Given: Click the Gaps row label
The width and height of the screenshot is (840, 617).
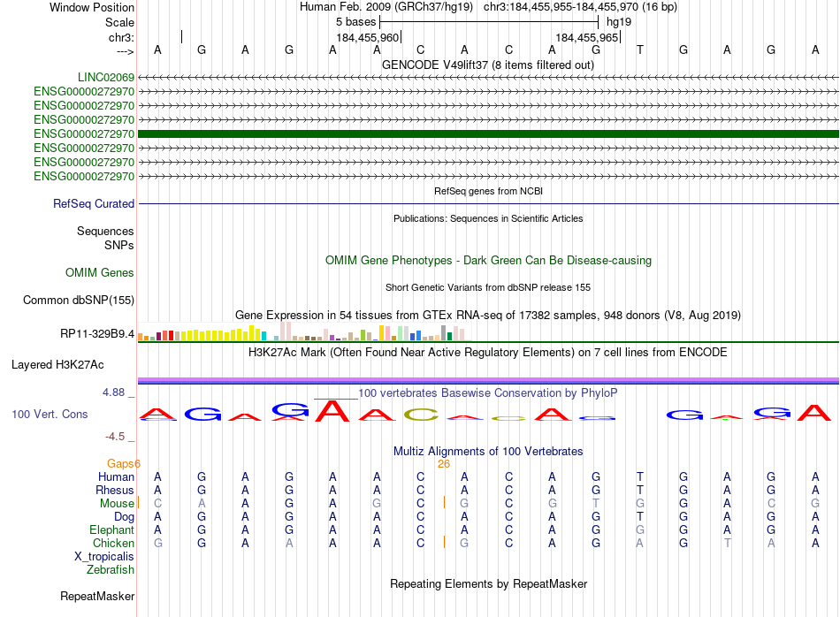Looking at the screenshot, I should [x=120, y=464].
